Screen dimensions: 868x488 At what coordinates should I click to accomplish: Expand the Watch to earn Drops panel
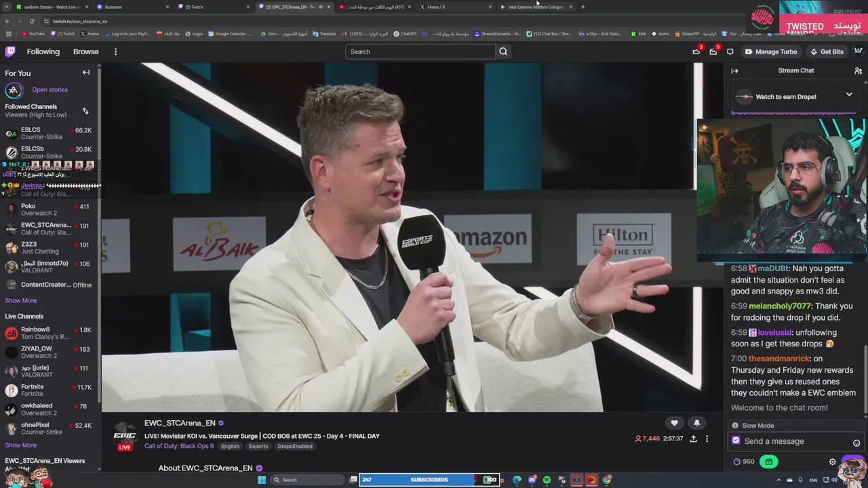pyautogui.click(x=849, y=95)
